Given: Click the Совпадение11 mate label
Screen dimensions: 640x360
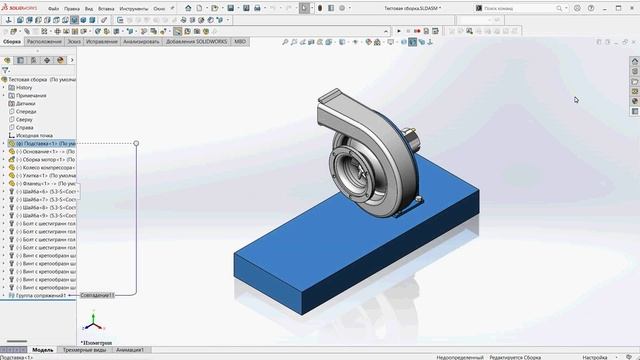Looking at the screenshot, I should pyautogui.click(x=97, y=295).
